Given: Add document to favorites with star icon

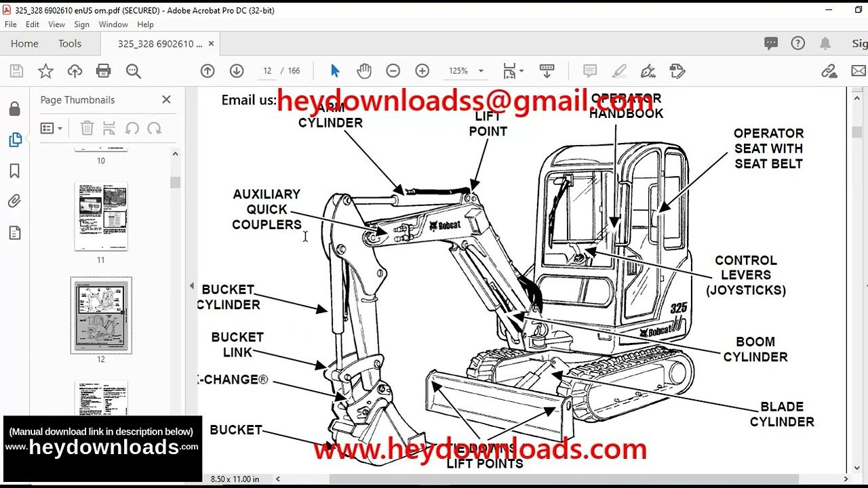Looking at the screenshot, I should 45,71.
